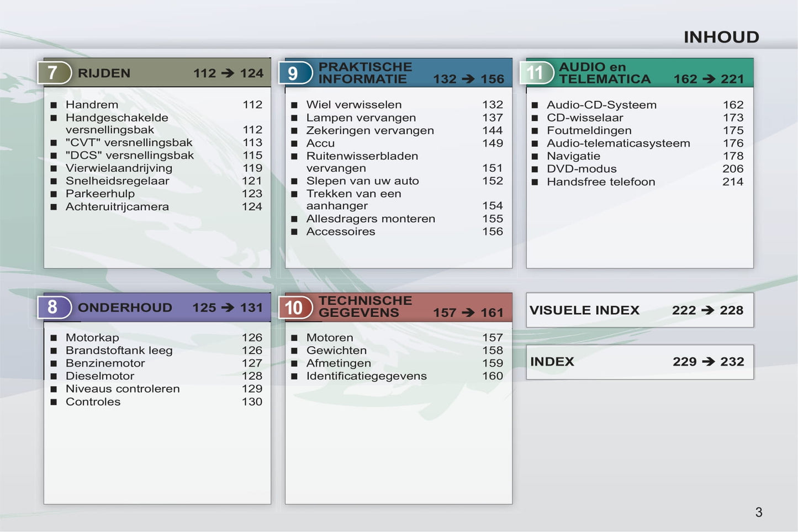This screenshot has height=532, width=798.
Task: Go to the Handsfree telefoon entry
Action: [601, 182]
